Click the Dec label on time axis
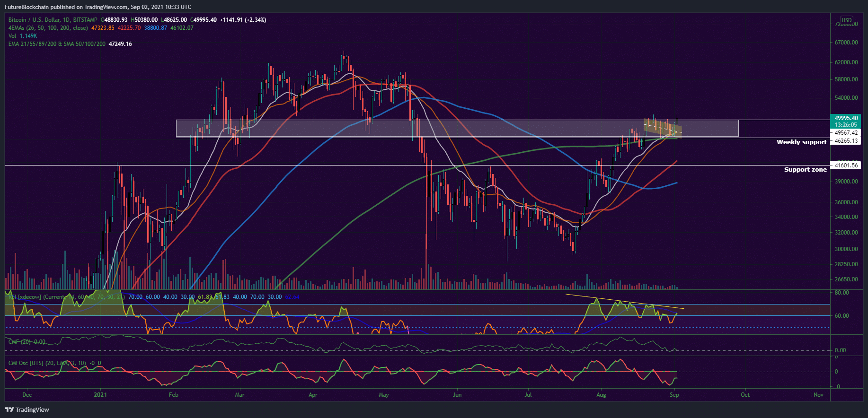Image resolution: width=868 pixels, height=418 pixels. [x=27, y=395]
